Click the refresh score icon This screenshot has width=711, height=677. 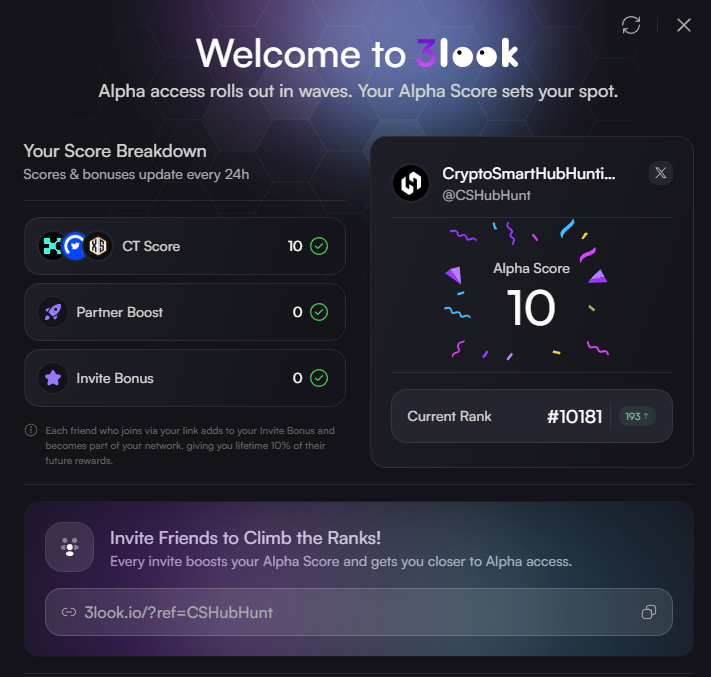coord(631,25)
